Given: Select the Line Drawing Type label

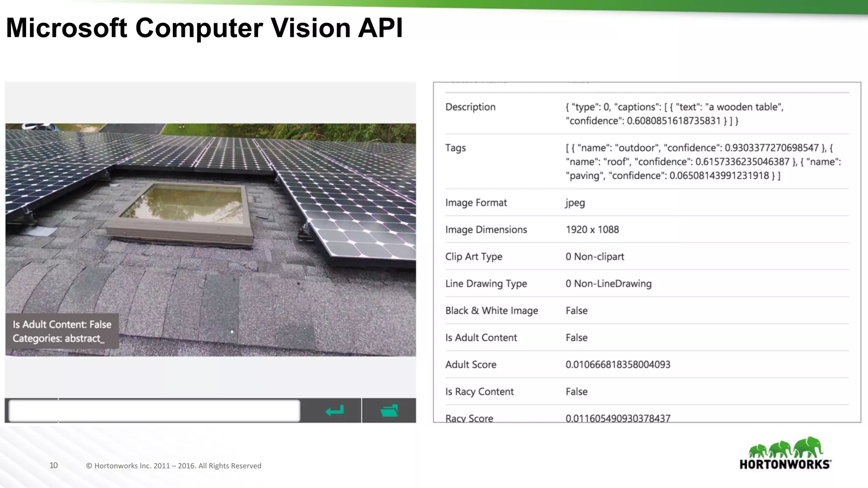Looking at the screenshot, I should [486, 284].
